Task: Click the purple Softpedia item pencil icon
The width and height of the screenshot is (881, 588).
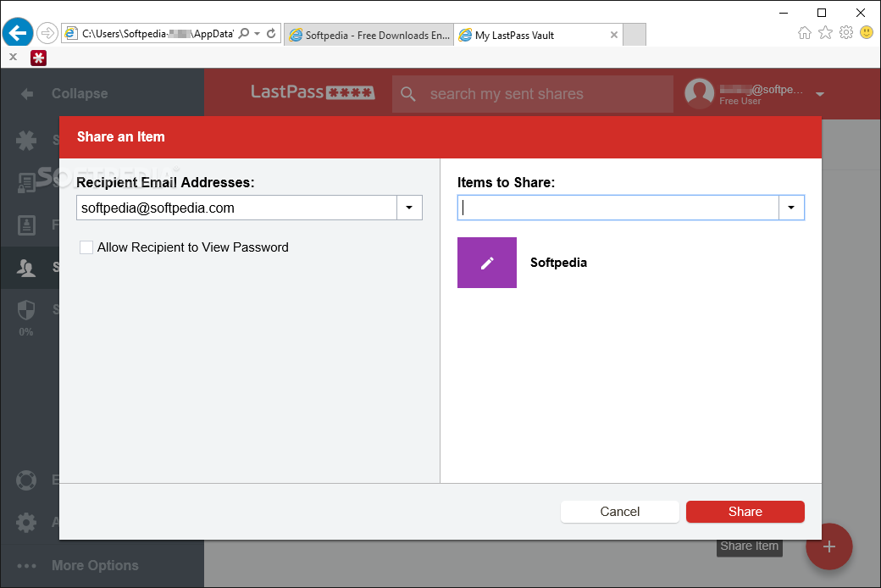Action: tap(487, 263)
